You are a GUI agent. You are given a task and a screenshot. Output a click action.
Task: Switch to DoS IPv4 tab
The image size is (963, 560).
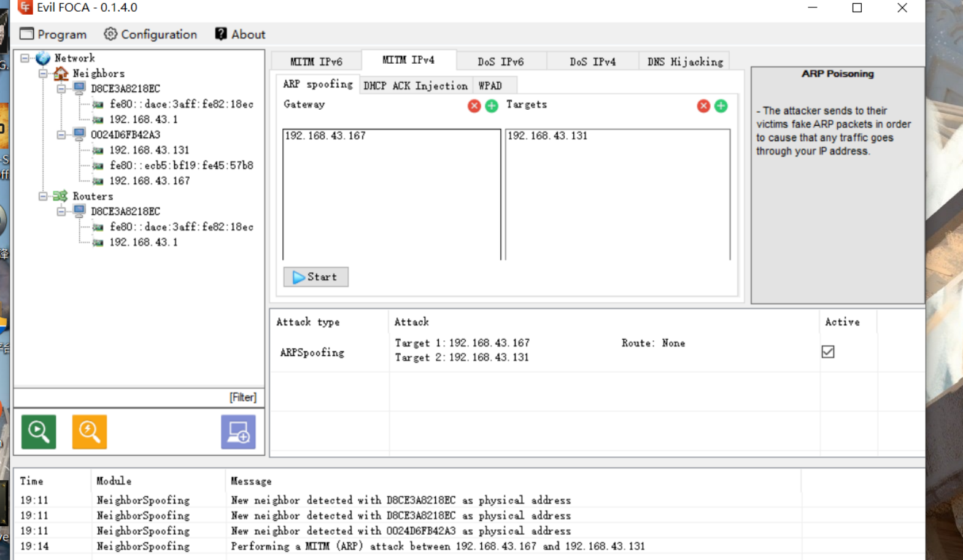tap(593, 61)
